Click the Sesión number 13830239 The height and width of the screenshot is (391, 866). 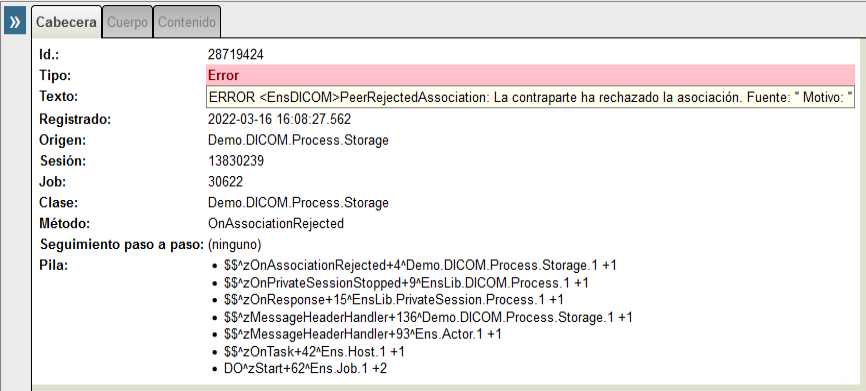click(x=236, y=161)
